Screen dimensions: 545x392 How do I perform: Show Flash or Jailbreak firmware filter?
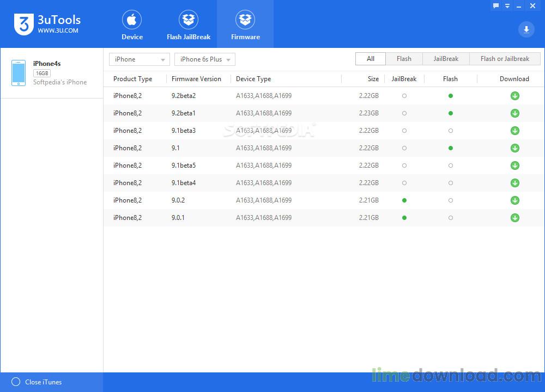505,59
